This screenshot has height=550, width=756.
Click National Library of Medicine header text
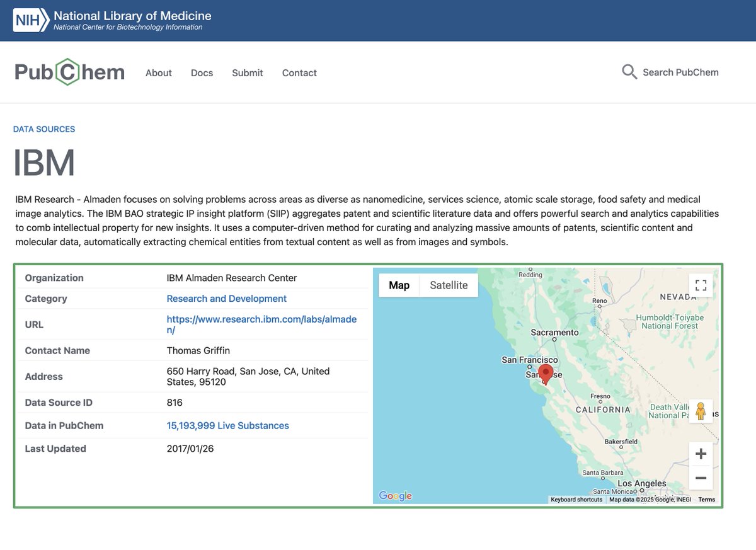(133, 16)
